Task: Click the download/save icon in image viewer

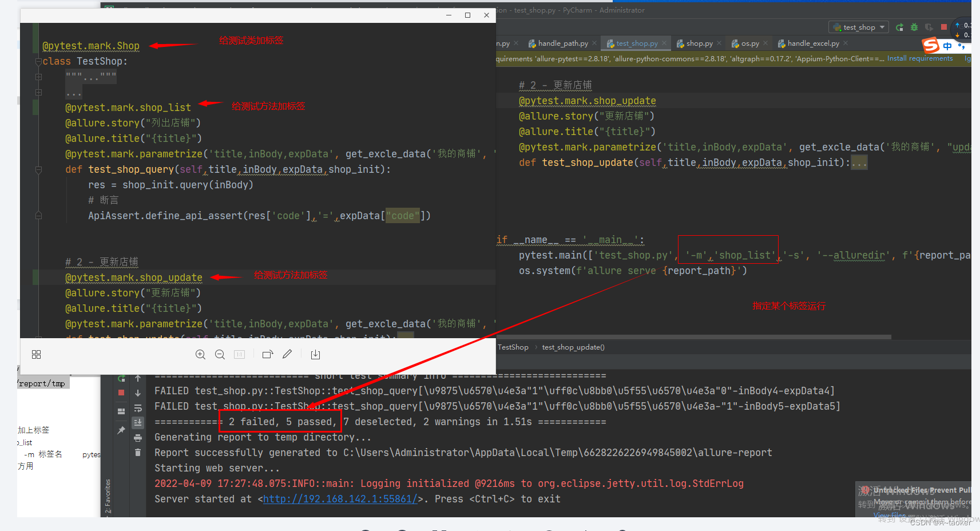Action: pos(315,355)
